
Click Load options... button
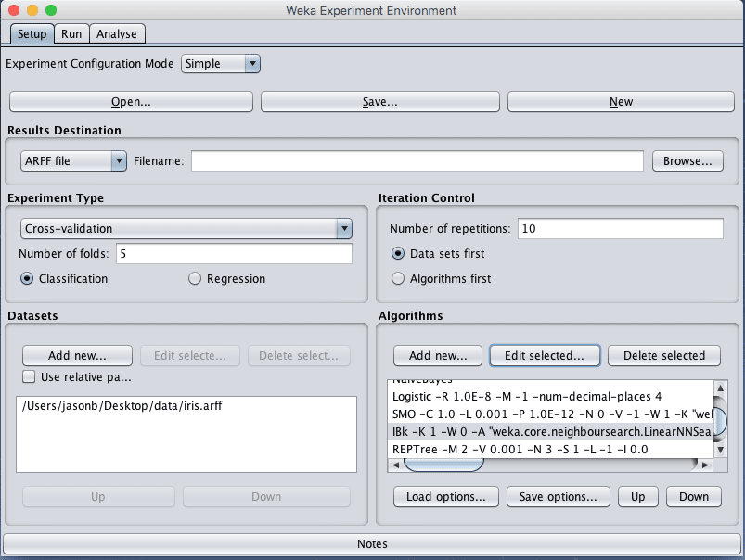click(x=446, y=497)
